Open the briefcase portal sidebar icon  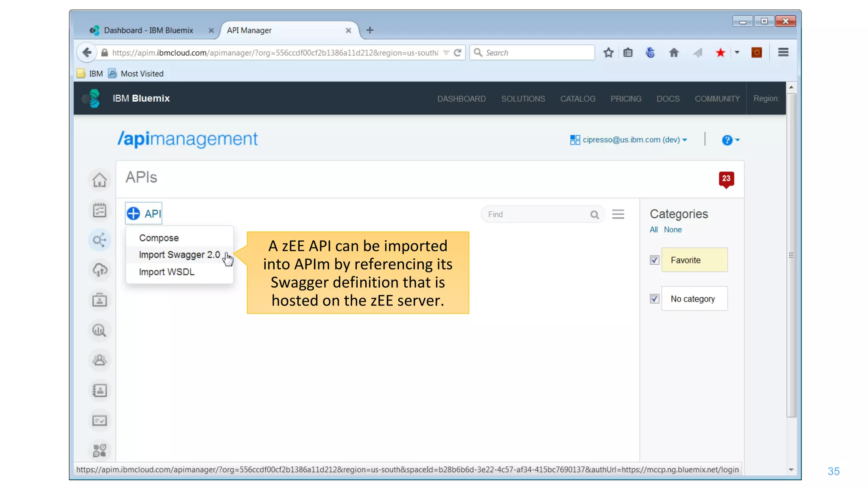pos(100,300)
